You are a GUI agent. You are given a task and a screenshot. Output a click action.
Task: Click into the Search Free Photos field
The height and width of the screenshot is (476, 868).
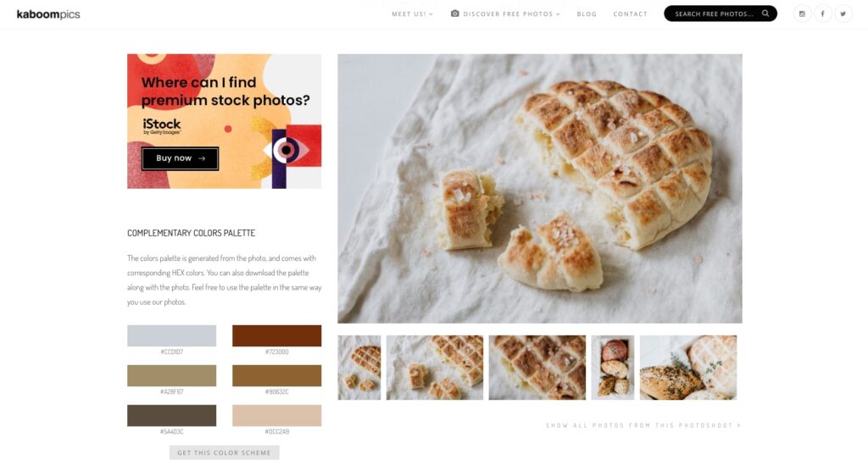[714, 14]
